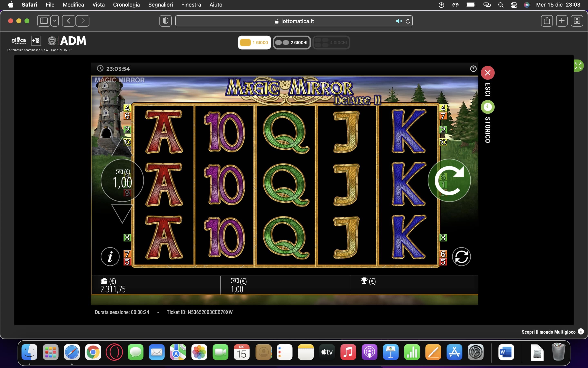588x368 pixels.
Task: Open Finder from the Dock
Action: coord(29,352)
